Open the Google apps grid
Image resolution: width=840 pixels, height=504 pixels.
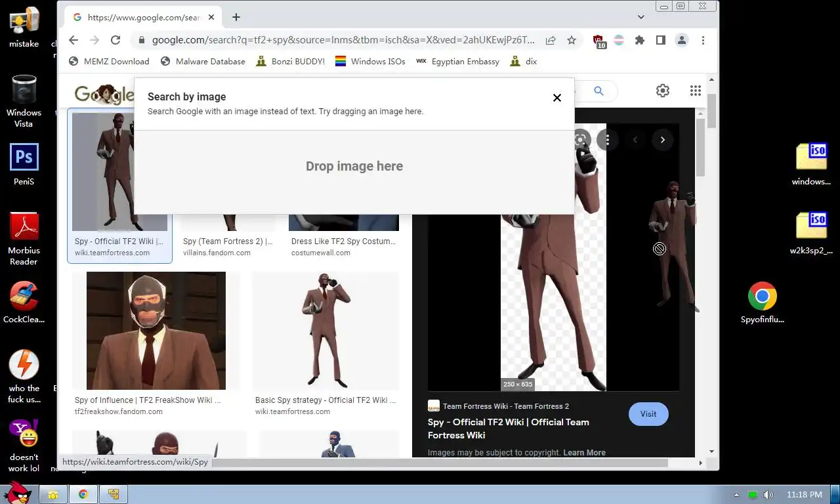click(696, 91)
